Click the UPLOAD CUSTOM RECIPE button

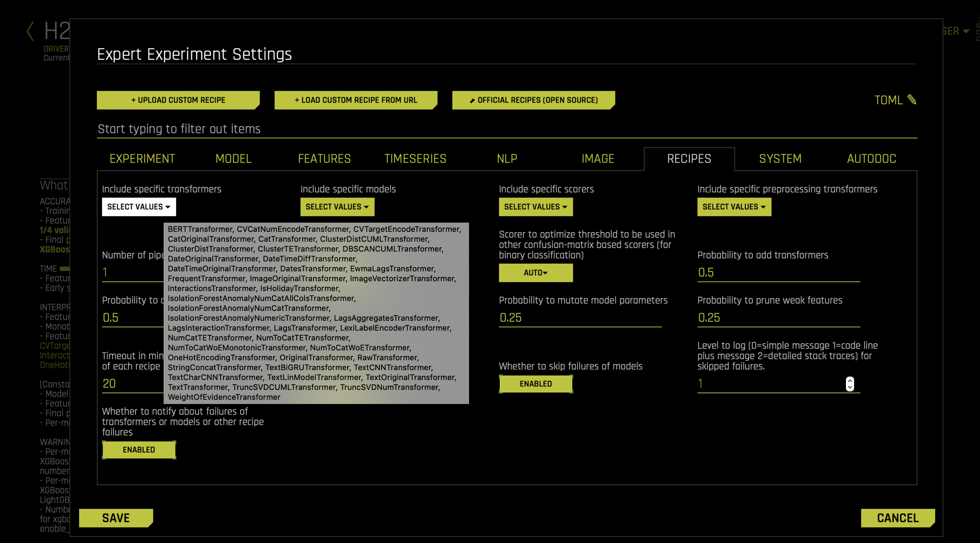pos(178,100)
